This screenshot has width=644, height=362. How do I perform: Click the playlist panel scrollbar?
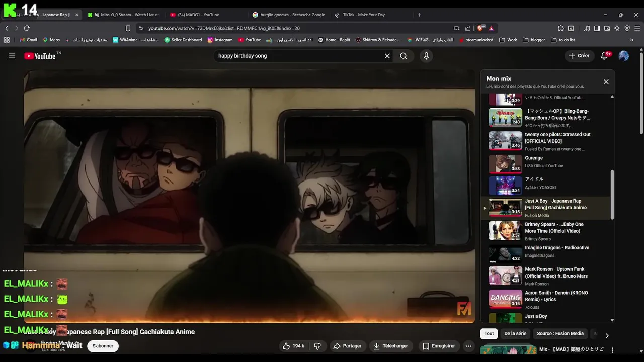612,194
